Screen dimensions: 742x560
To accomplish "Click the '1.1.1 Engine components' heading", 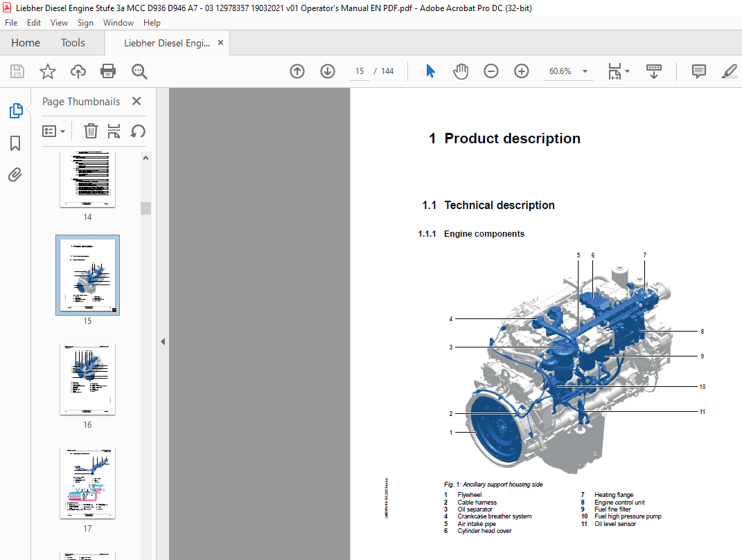I will click(x=471, y=234).
